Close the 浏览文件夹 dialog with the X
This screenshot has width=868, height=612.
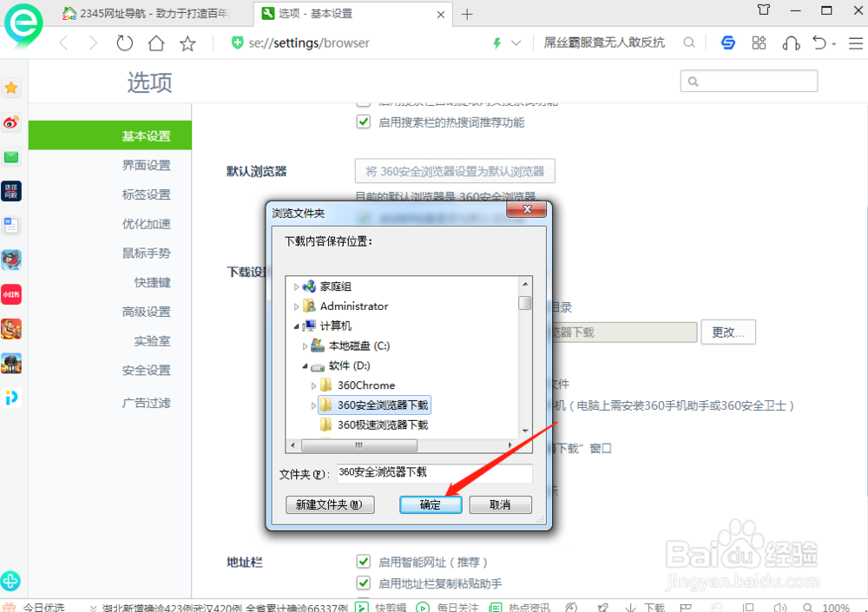(x=527, y=209)
